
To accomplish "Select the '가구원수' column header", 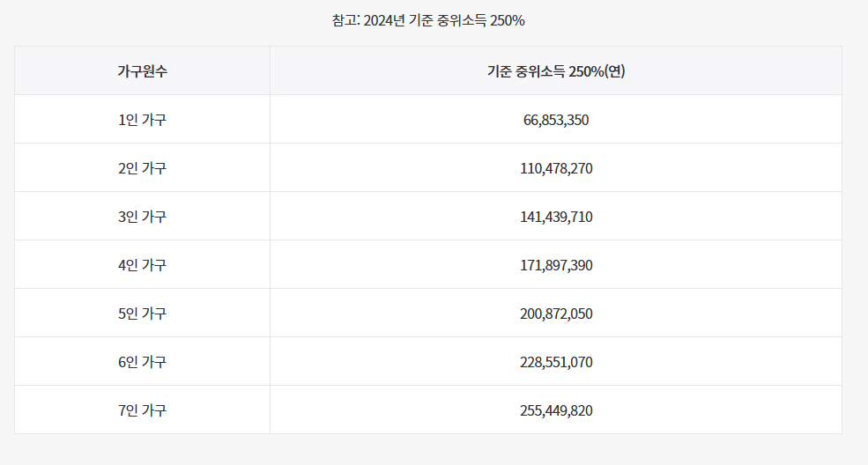I will coord(142,71).
